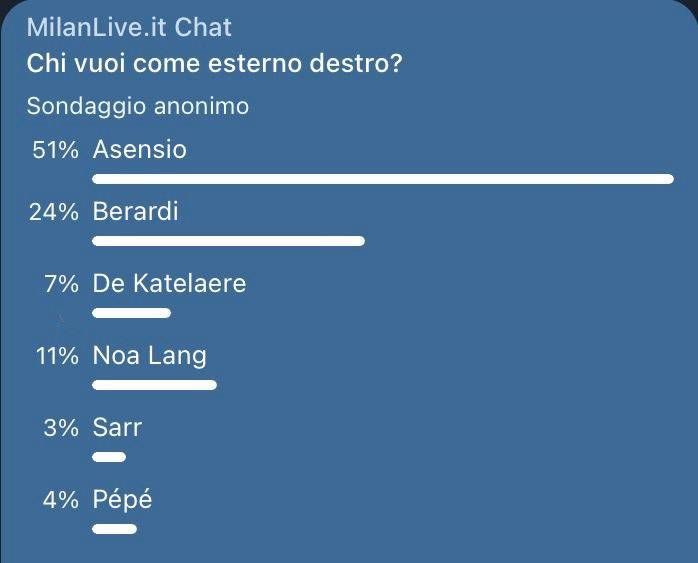This screenshot has width=698, height=563.
Task: Choose the De Katelaere option
Action: click(x=169, y=284)
